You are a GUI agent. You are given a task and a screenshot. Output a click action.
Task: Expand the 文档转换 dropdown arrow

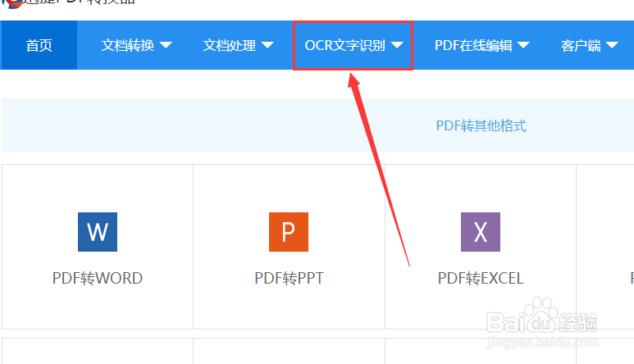coord(166,45)
